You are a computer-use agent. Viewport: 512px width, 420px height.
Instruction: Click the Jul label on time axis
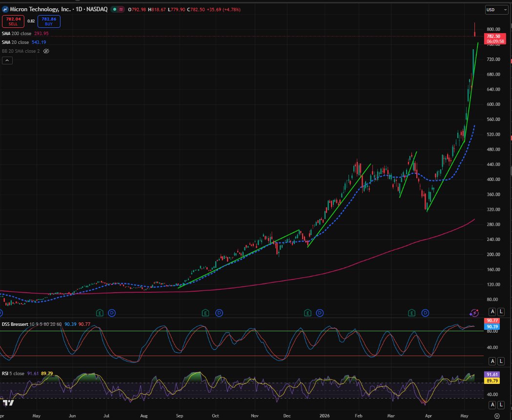click(x=106, y=416)
